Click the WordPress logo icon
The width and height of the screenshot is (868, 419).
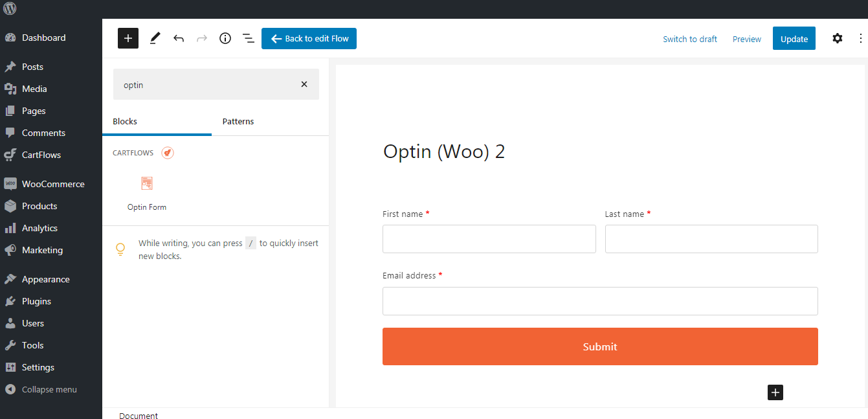click(x=10, y=9)
